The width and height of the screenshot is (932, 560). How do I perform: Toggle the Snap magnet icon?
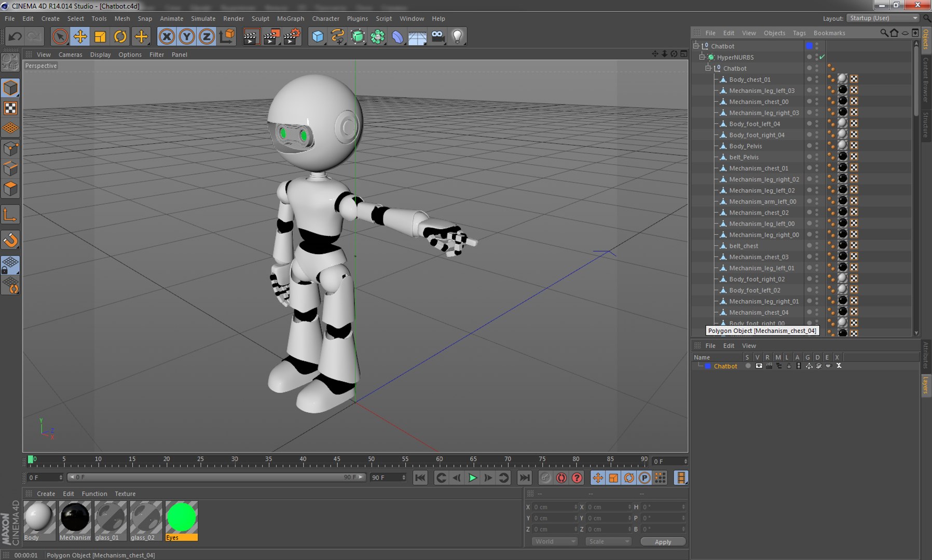(x=10, y=240)
